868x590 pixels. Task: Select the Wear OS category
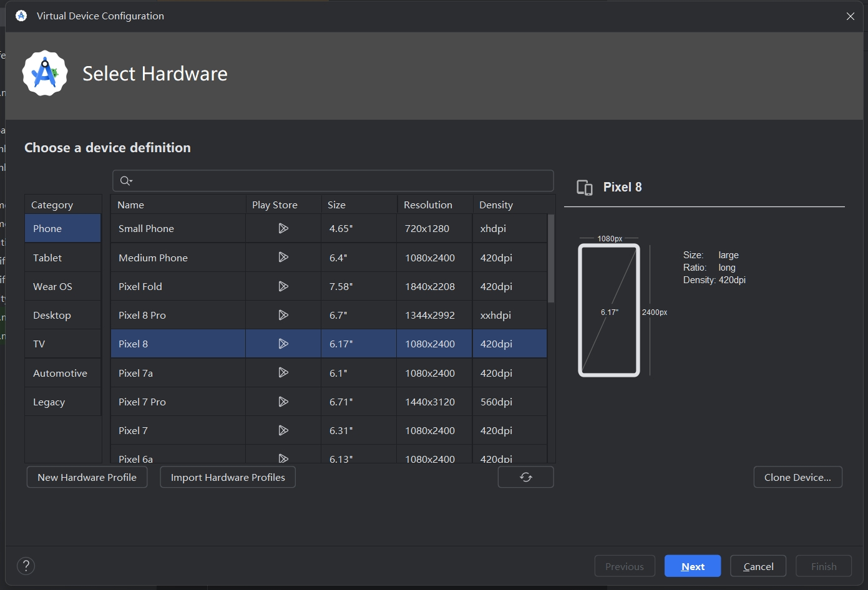(62, 286)
